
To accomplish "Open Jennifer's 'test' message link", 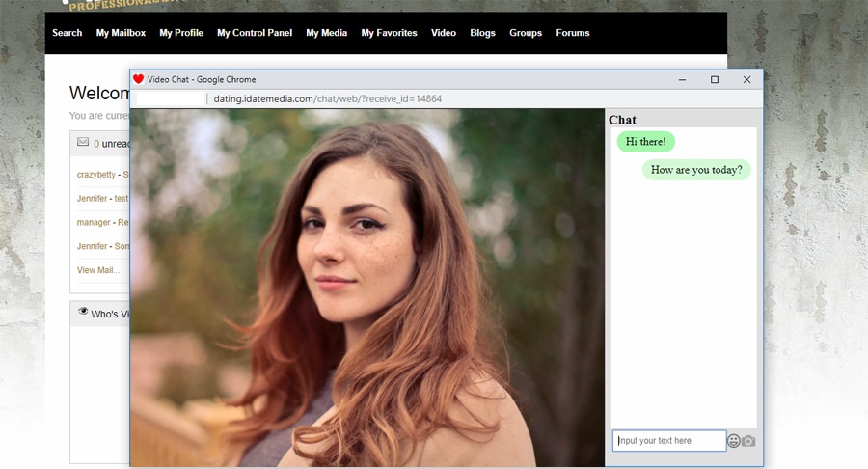I will click(103, 198).
